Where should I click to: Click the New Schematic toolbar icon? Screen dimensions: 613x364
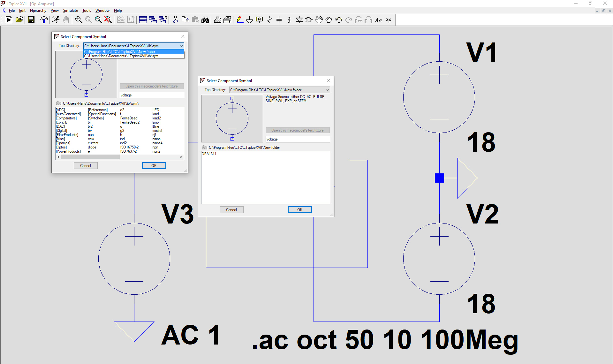9,20
